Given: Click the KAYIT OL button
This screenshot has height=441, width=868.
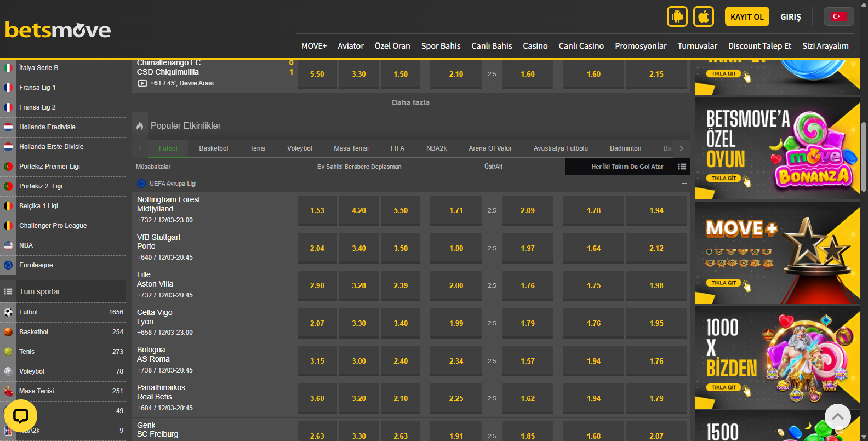Looking at the screenshot, I should click(747, 16).
